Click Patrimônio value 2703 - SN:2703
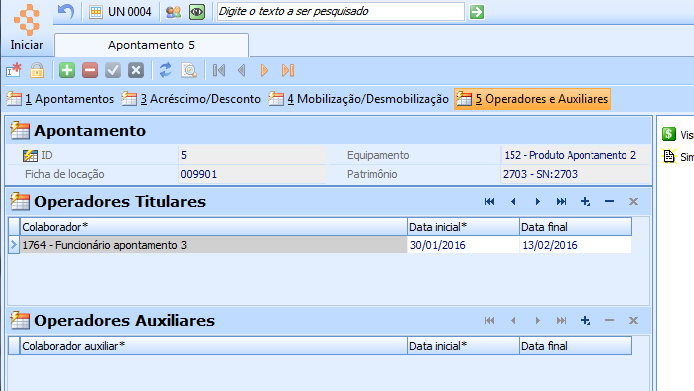The width and height of the screenshot is (694, 391). click(x=575, y=174)
